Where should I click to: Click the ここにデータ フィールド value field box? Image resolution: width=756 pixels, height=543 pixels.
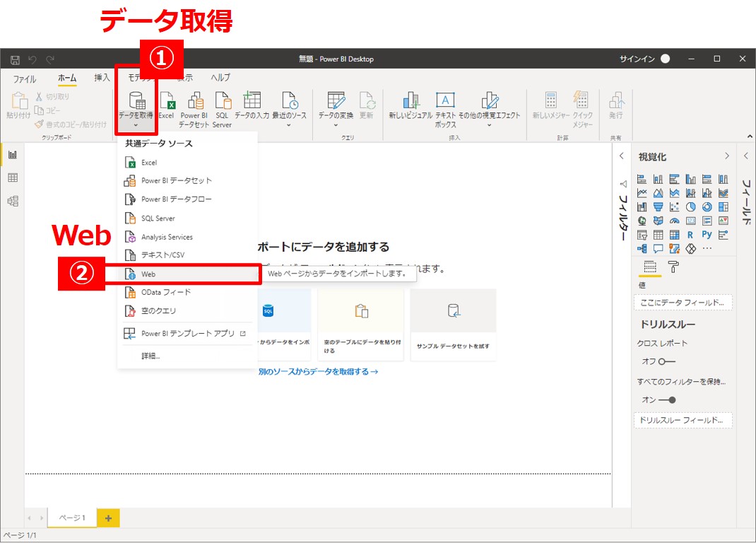(x=683, y=303)
